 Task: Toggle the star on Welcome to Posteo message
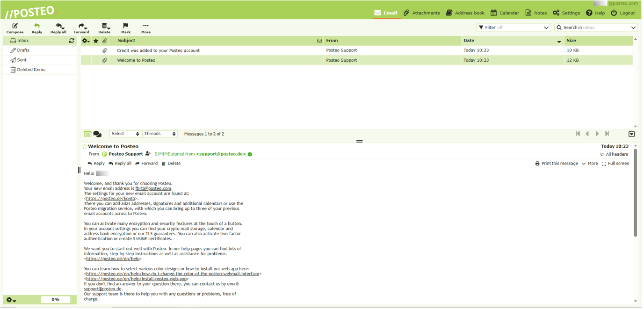(x=85, y=146)
